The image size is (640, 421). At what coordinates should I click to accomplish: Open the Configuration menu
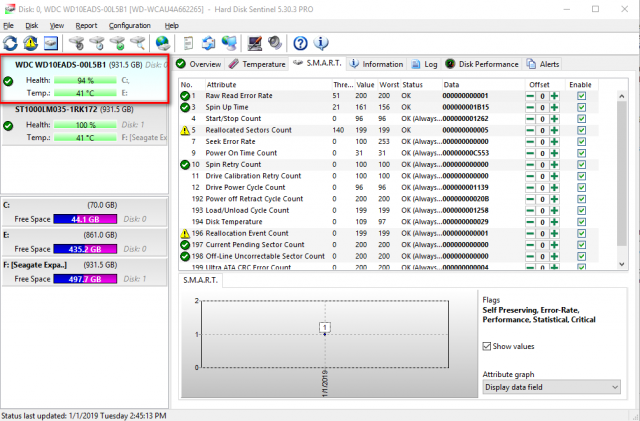click(x=130, y=25)
